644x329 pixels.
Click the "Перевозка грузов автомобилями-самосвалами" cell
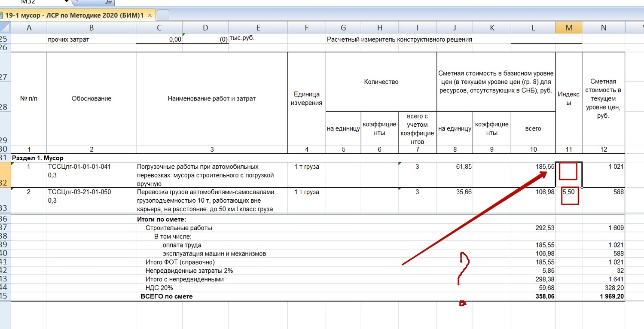click(x=212, y=200)
